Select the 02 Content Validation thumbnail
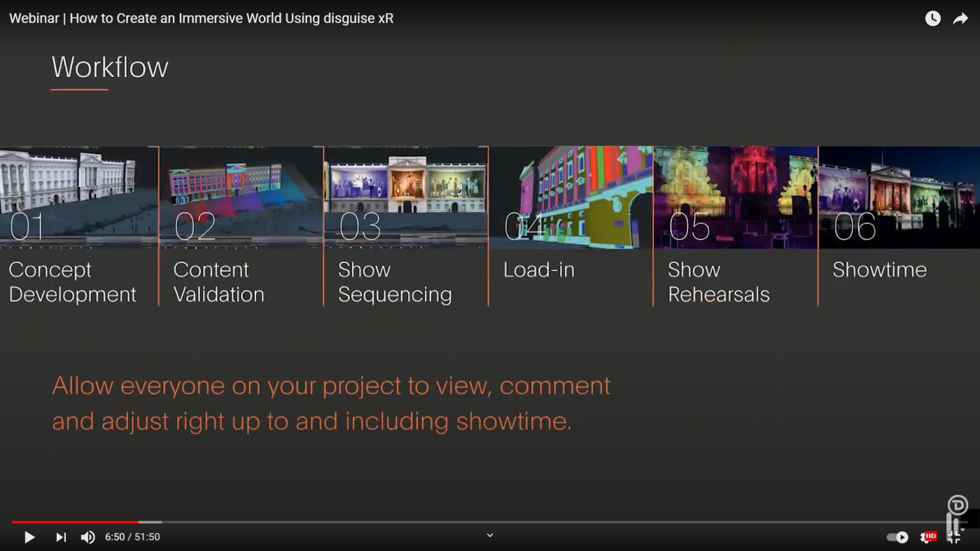This screenshot has width=980, height=551. click(241, 197)
